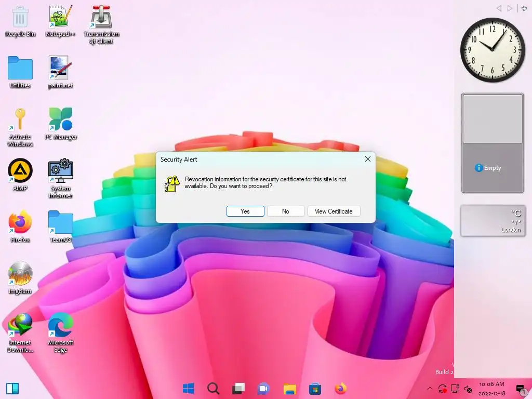This screenshot has height=399, width=532.
Task: Add a gadget with the plus icon
Action: click(x=524, y=8)
